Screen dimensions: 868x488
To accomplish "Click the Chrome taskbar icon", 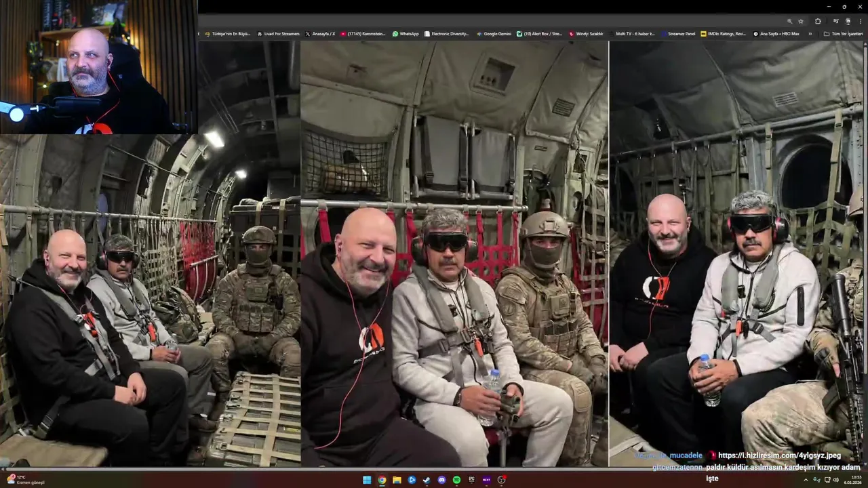I will (x=382, y=480).
